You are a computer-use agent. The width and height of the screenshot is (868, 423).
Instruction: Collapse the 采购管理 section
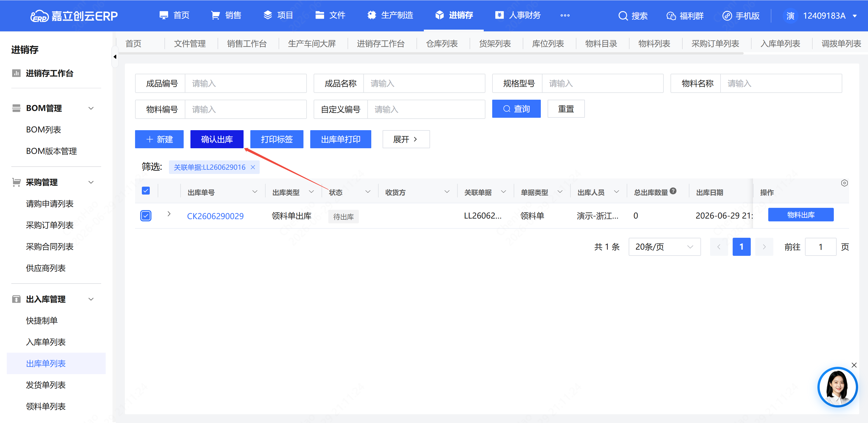pyautogui.click(x=91, y=182)
